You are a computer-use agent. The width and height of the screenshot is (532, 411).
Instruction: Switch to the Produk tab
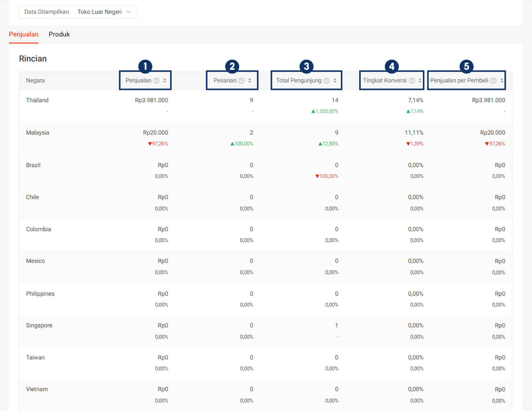coord(59,34)
